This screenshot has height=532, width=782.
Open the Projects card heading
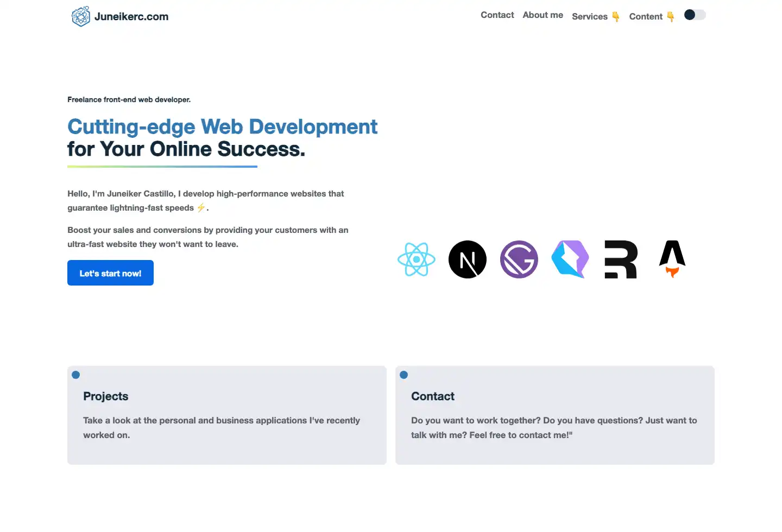(106, 396)
